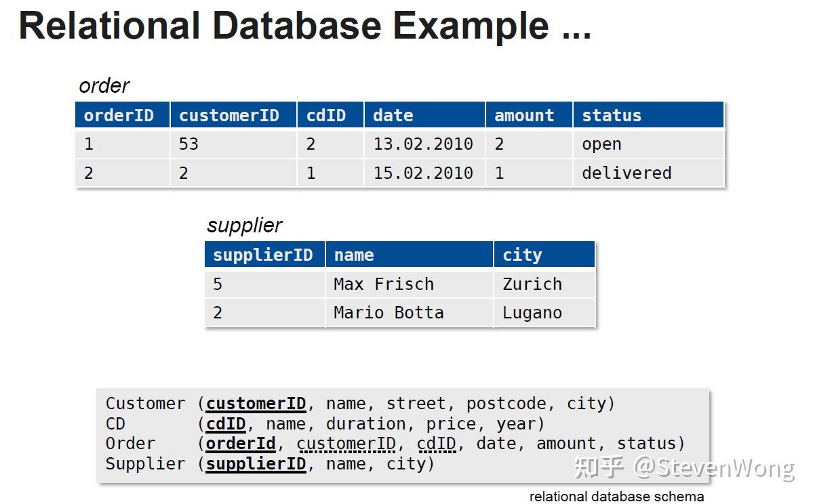Click the "relational database schema" caption
The image size is (815, 504).
coord(616,496)
